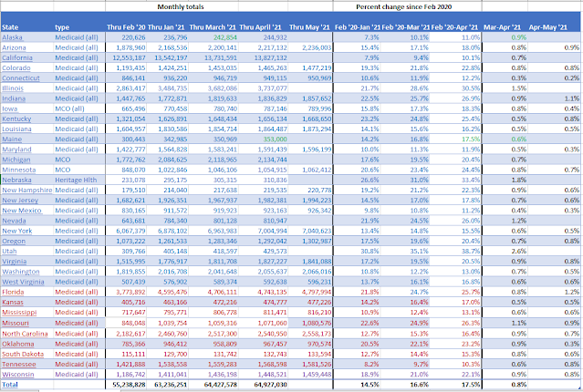583x392 pixels.
Task: Open the Iowa state link
Action: 10,108
